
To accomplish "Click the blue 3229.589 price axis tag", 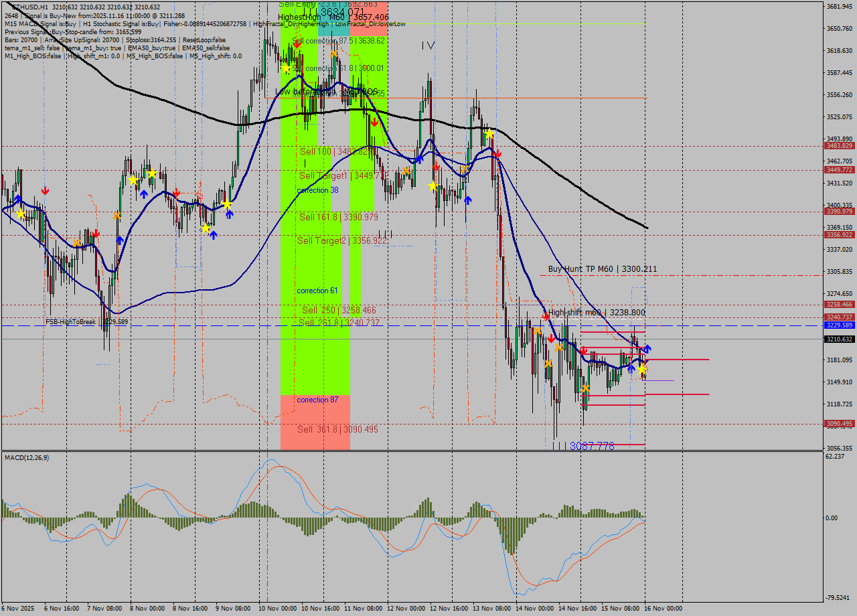I will (839, 325).
